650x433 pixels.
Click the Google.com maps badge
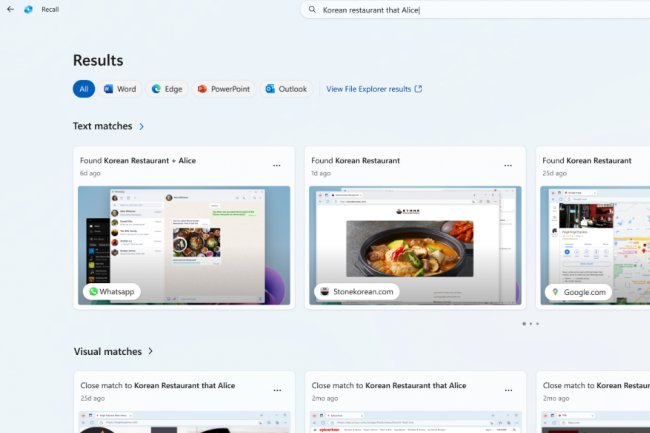tap(580, 292)
